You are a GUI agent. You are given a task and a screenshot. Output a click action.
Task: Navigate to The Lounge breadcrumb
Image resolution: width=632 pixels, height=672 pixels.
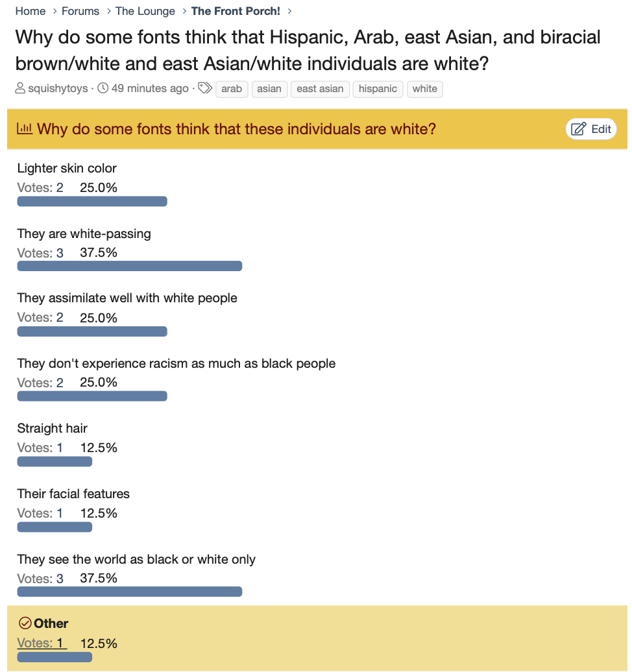(145, 11)
